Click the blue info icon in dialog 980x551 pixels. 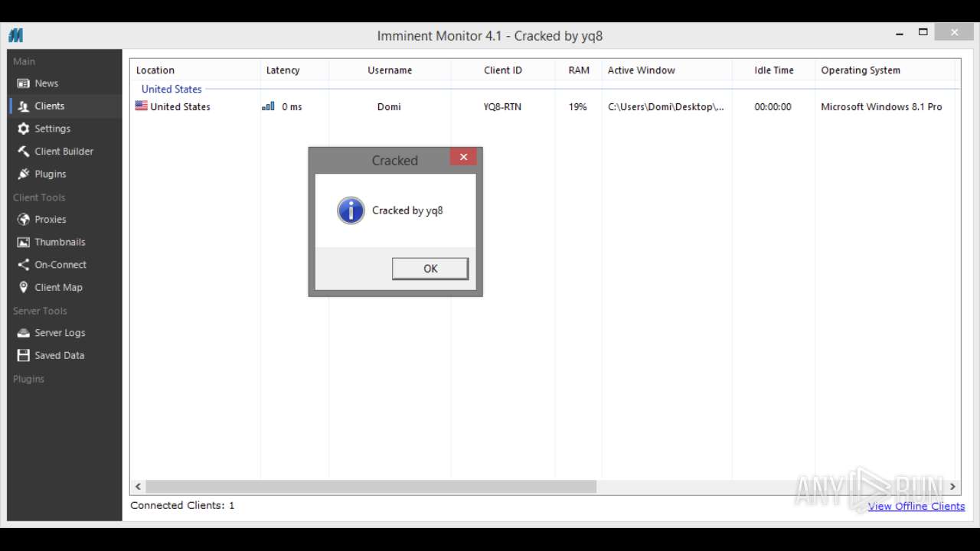351,210
